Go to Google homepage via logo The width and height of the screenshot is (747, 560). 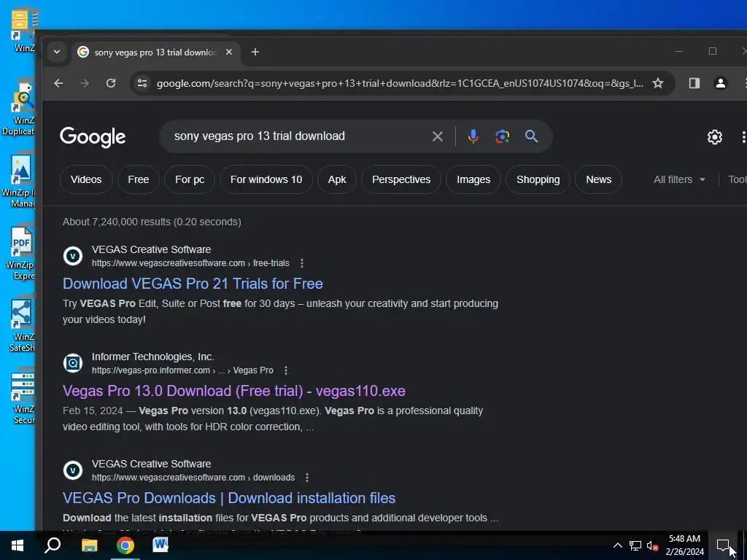click(x=93, y=138)
